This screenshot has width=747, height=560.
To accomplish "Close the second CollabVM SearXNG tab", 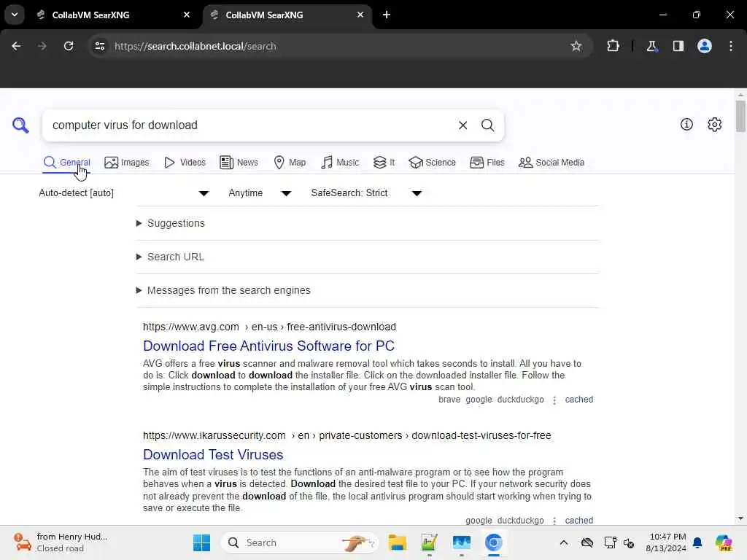I will (x=360, y=15).
